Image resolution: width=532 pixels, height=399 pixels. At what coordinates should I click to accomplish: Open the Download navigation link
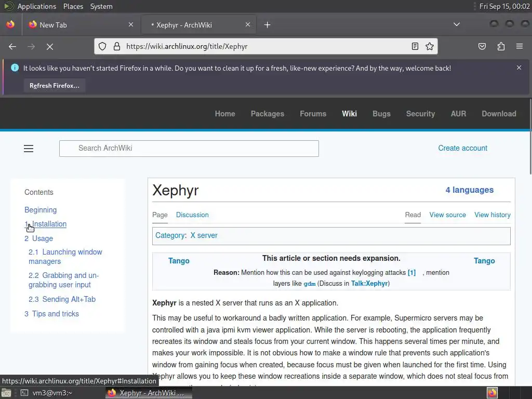[x=499, y=114]
